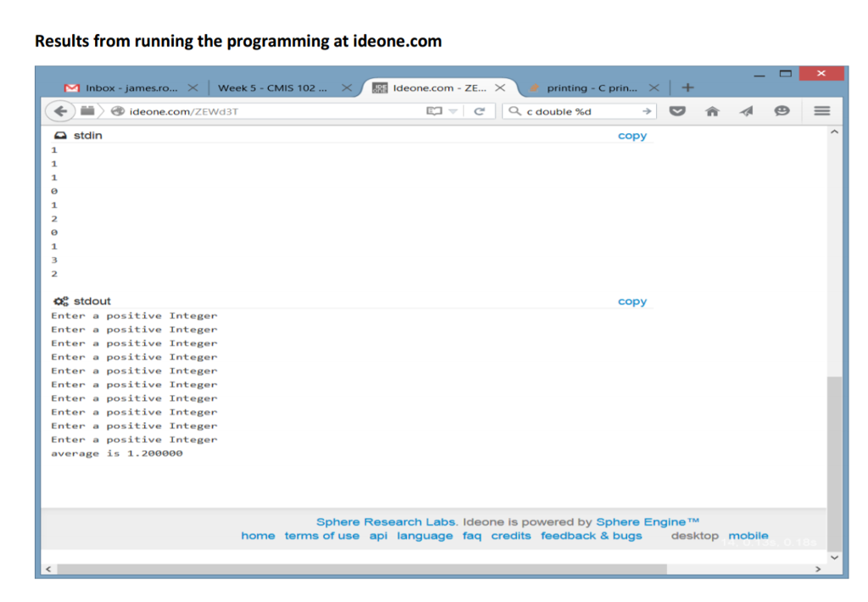
Task: Close the printing - C tab
Action: point(654,87)
